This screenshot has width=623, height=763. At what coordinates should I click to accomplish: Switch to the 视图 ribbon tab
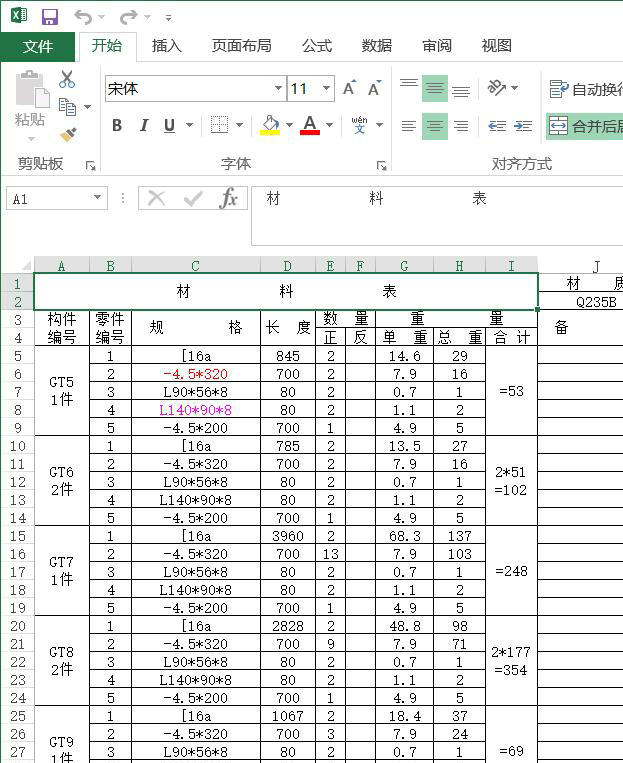tap(496, 46)
